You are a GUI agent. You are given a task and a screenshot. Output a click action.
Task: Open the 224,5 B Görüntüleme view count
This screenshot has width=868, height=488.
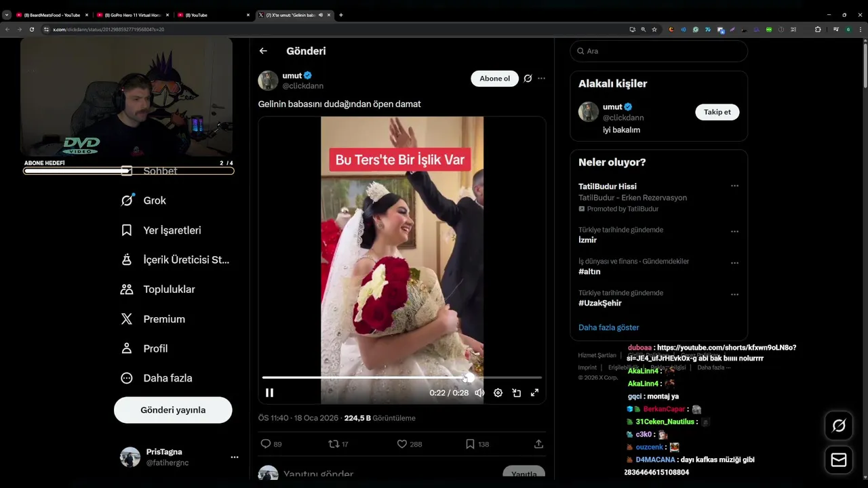point(380,418)
